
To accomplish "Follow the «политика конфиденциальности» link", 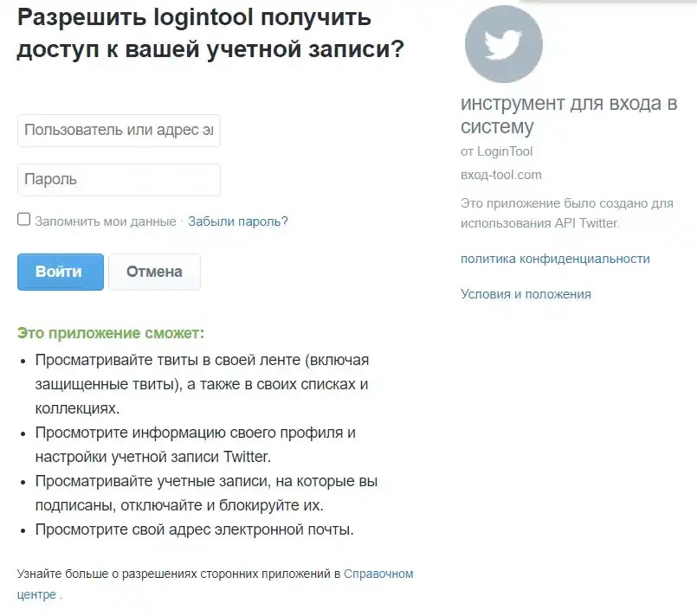I will (554, 258).
